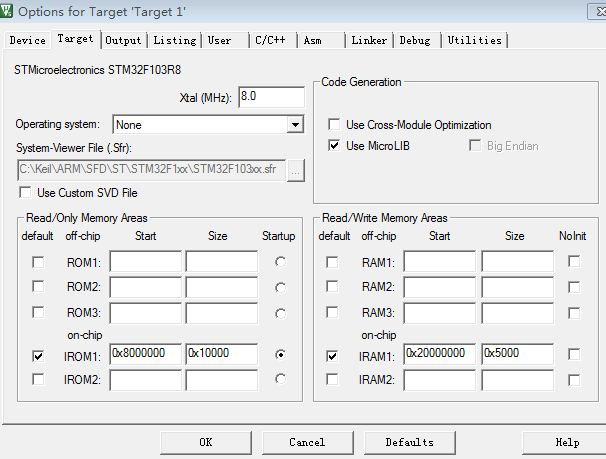Enable NoInit for IRAM2
This screenshot has height=459, width=606.
coord(574,380)
